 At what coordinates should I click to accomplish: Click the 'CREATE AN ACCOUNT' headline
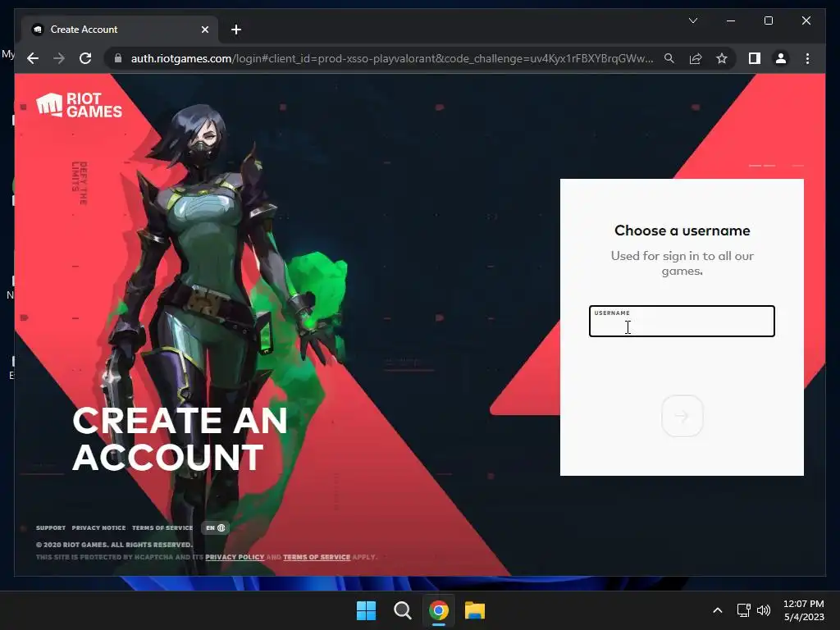point(180,439)
